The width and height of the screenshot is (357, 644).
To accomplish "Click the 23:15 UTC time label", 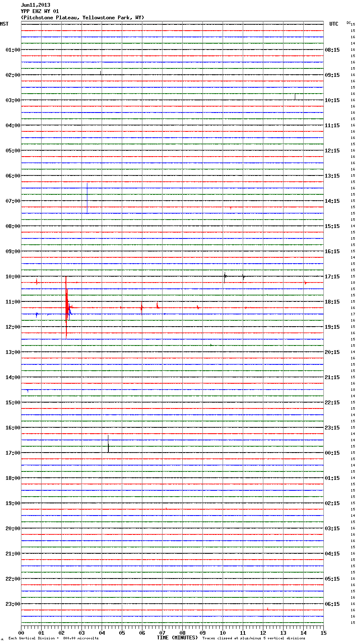I will click(x=332, y=428).
